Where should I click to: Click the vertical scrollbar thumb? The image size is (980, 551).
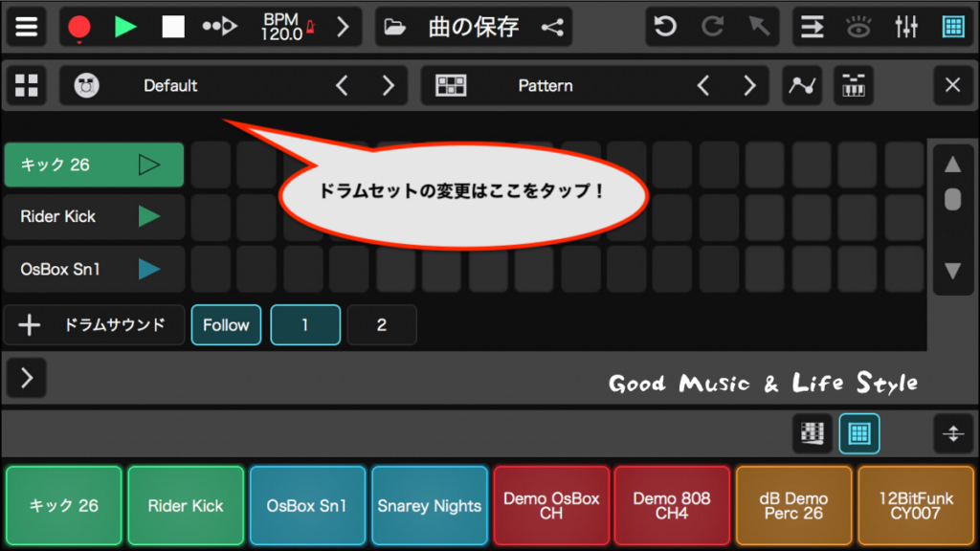(x=952, y=199)
